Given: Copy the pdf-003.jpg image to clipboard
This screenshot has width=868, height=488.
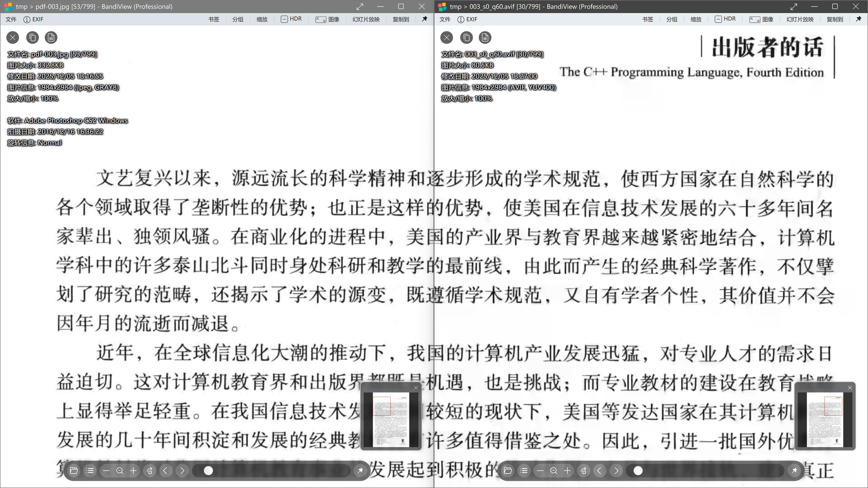Looking at the screenshot, I should (x=32, y=37).
